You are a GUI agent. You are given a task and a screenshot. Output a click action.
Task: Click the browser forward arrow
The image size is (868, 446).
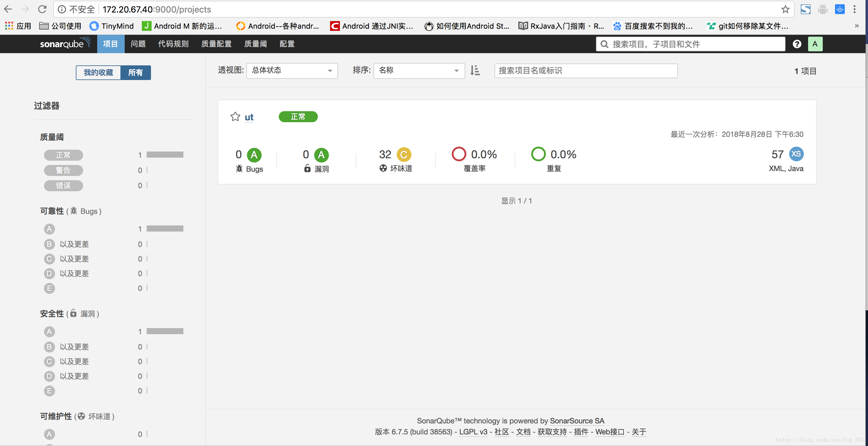click(25, 9)
